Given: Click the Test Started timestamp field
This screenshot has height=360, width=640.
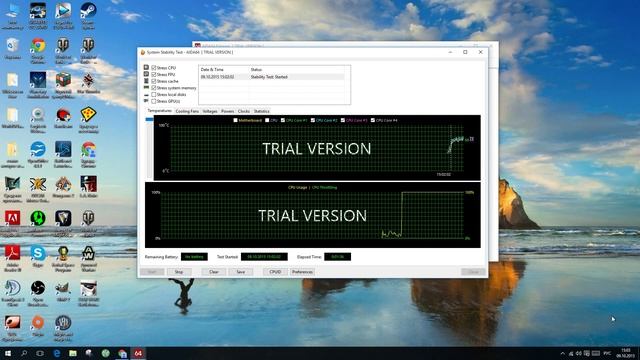Looking at the screenshot, I should point(264,257).
